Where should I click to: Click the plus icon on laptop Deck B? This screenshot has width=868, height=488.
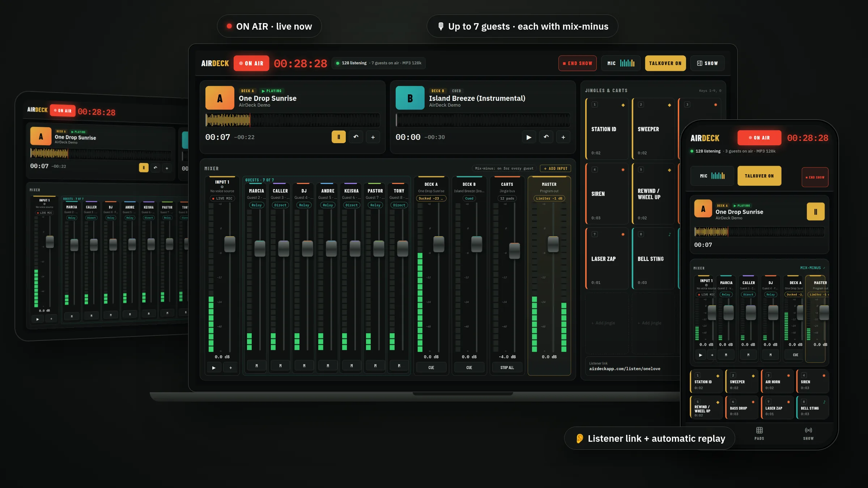coord(563,137)
